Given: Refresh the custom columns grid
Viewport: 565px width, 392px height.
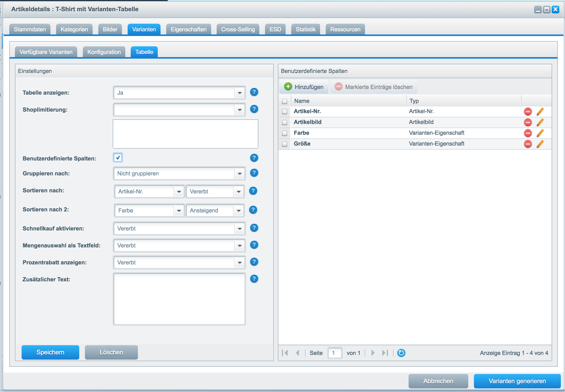Looking at the screenshot, I should point(401,353).
